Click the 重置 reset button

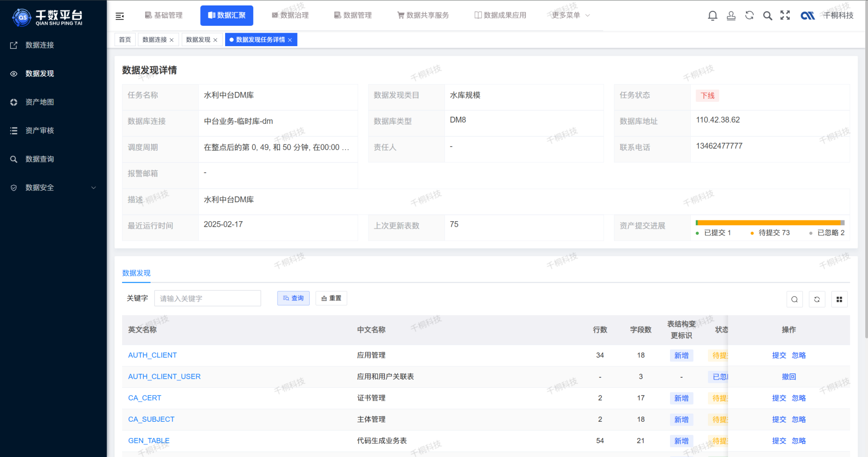(331, 298)
